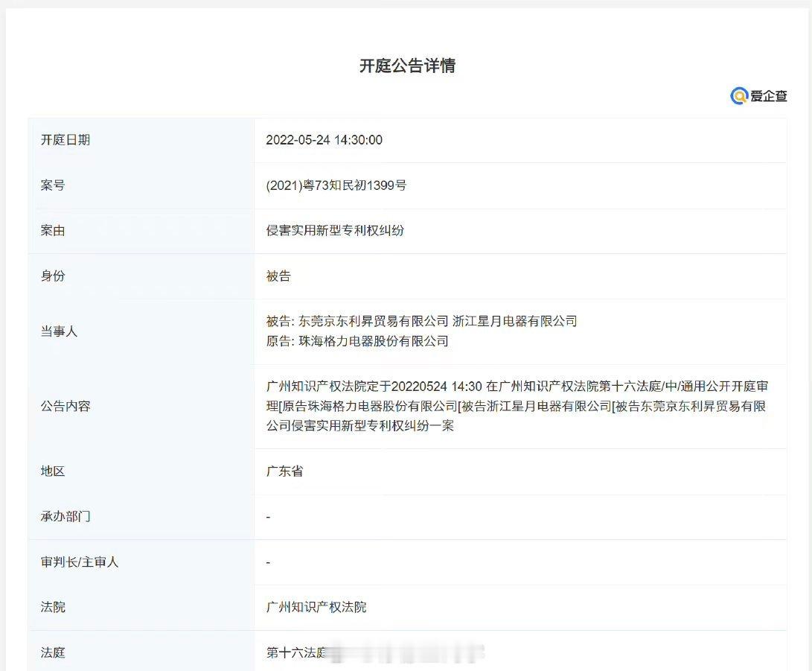Open the 浙江星月电器有限公司 company link
Image resolution: width=812 pixels, height=671 pixels.
515,321
